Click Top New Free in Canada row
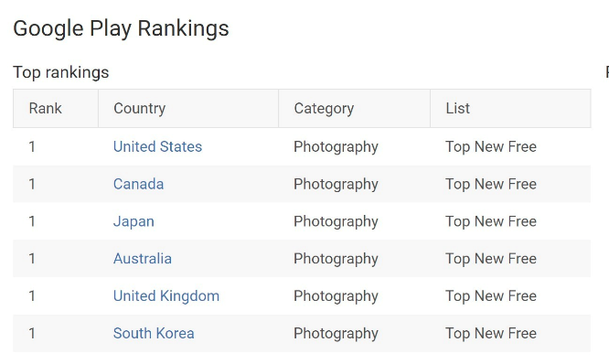This screenshot has width=609, height=364. pyautogui.click(x=491, y=184)
